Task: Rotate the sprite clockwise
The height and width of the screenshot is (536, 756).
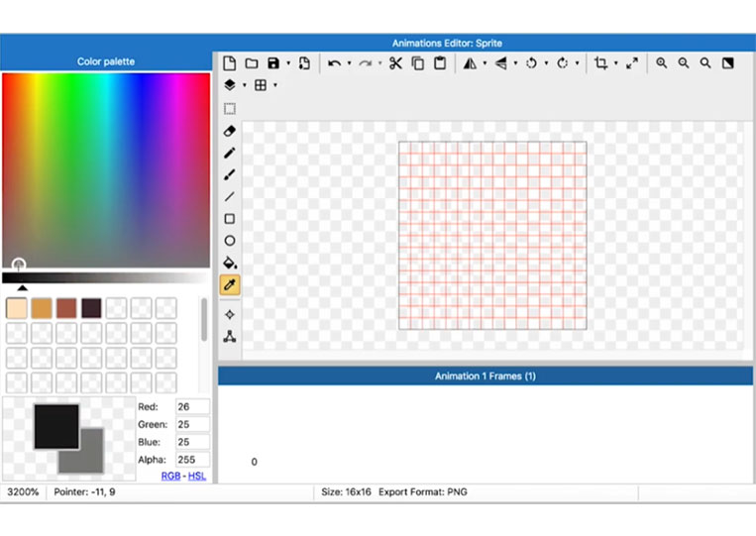Action: tap(562, 63)
